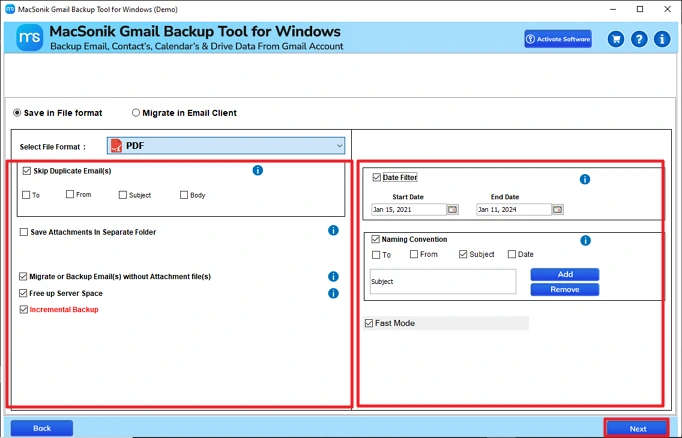Click the About info icon in header

point(662,40)
